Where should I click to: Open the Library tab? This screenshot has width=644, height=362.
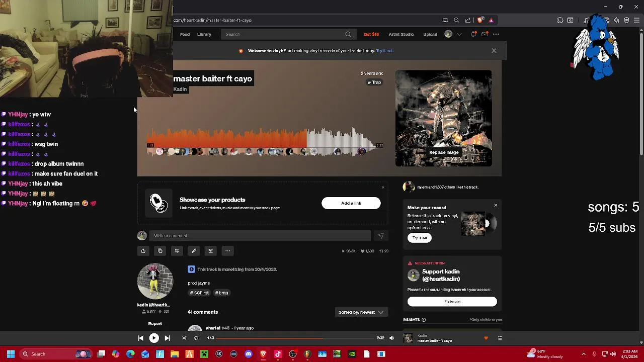[204, 34]
